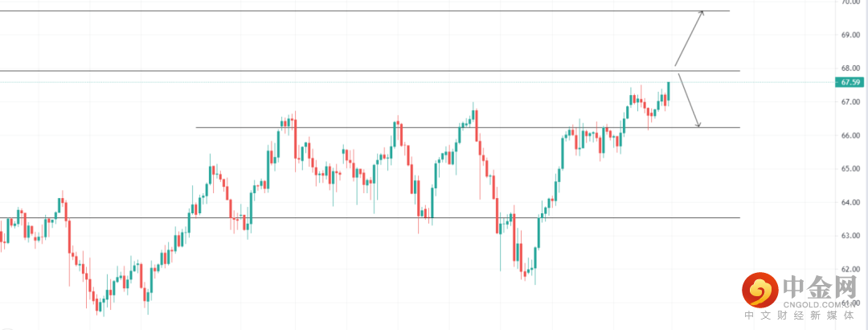Image resolution: width=868 pixels, height=330 pixels.
Task: Click the 中金网 watermark text
Action: [818, 288]
